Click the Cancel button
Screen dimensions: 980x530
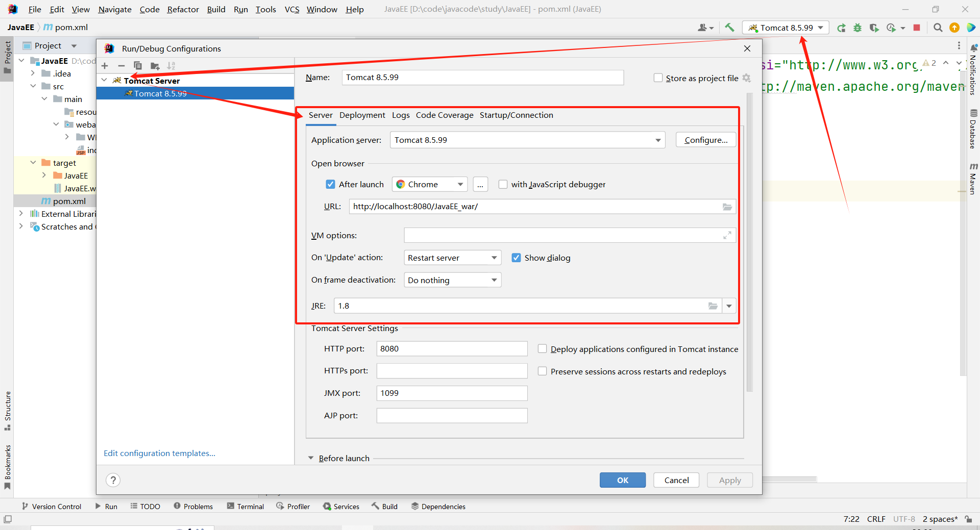coord(676,480)
